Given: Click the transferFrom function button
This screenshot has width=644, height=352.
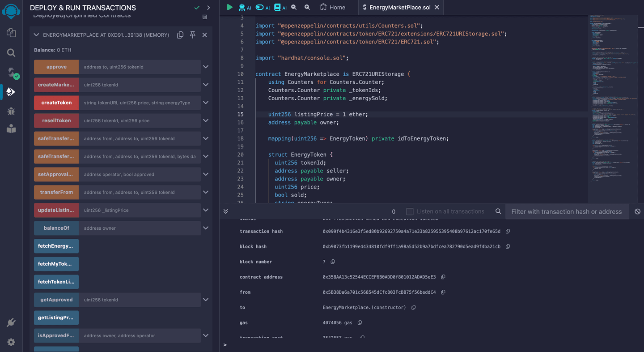Looking at the screenshot, I should click(56, 192).
